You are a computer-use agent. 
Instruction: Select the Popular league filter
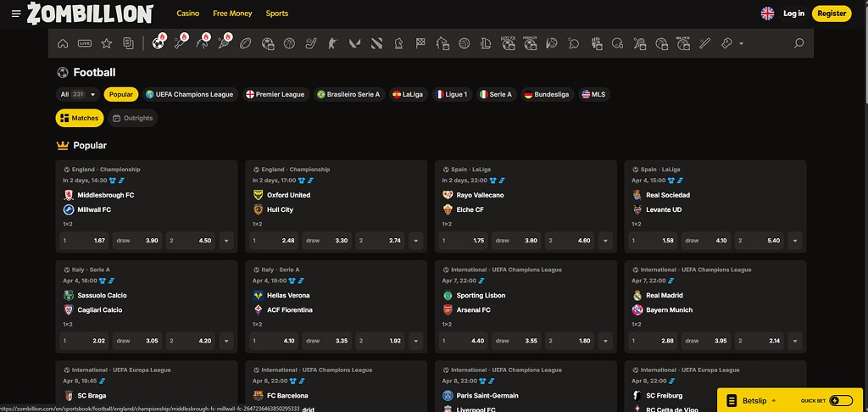(x=120, y=94)
